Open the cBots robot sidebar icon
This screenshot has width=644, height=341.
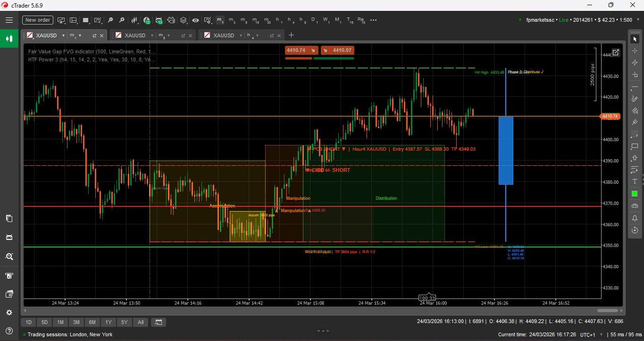tap(9, 237)
